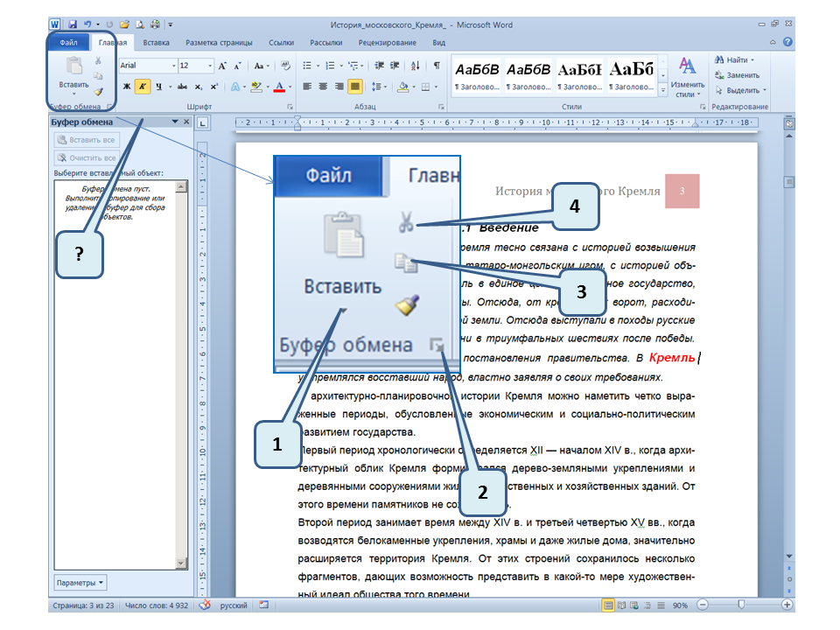Click the zoom slider in status bar
Screen dimensions: 840x630
click(740, 605)
